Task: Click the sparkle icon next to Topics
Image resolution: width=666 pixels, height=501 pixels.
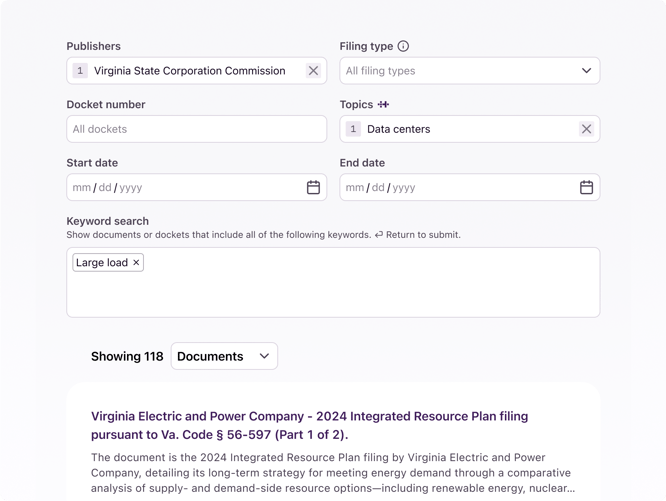Action: tap(383, 104)
